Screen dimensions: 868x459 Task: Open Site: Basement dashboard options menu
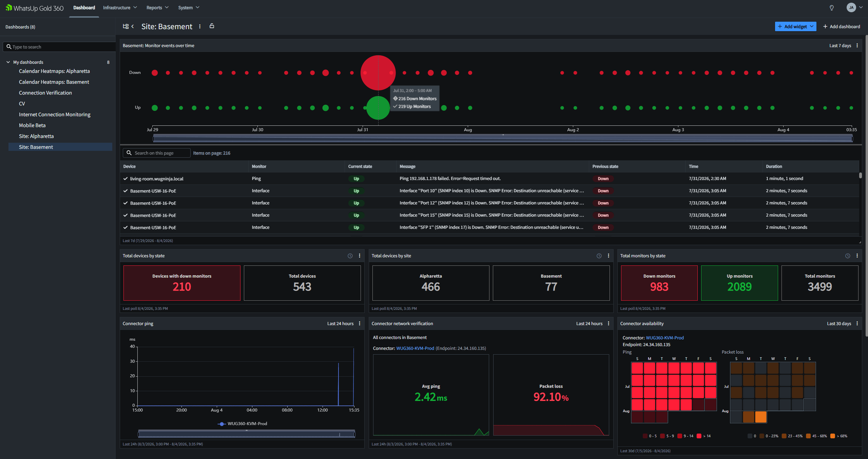[x=200, y=26]
